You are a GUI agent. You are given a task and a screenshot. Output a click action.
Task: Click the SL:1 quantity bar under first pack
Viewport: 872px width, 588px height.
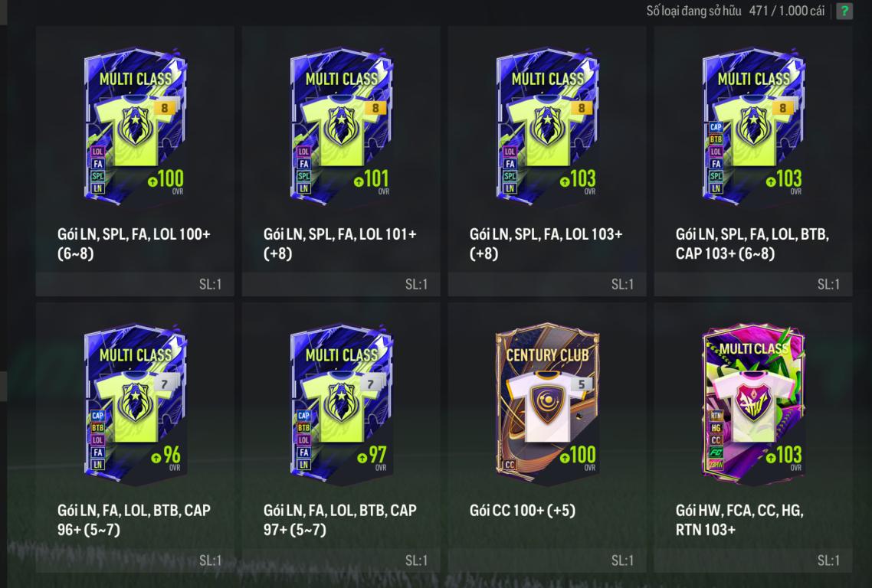[135, 284]
